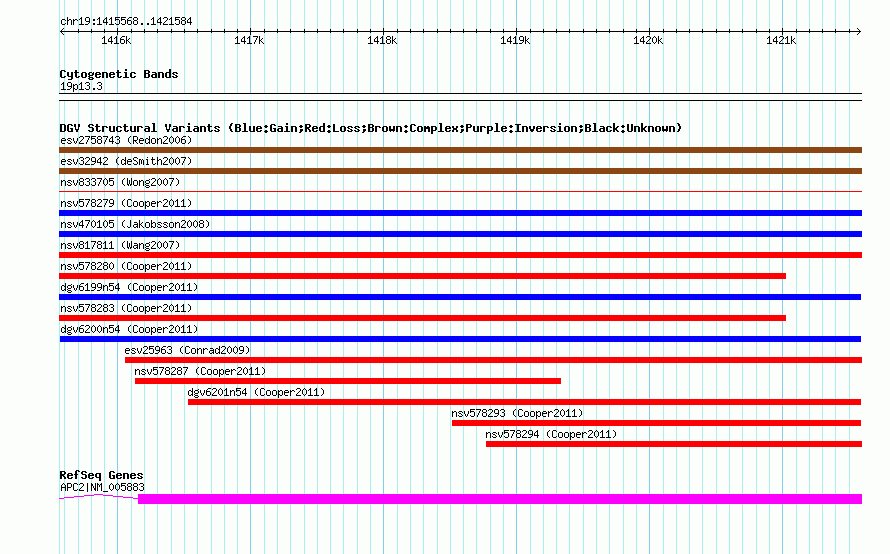Click the esv32942 (deSmith2007) label

(x=126, y=161)
